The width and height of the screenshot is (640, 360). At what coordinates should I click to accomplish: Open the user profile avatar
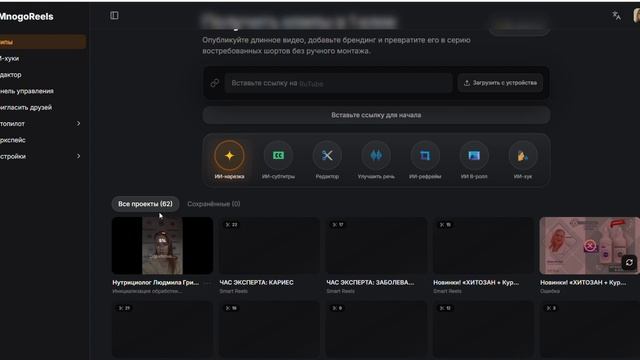tap(636, 16)
